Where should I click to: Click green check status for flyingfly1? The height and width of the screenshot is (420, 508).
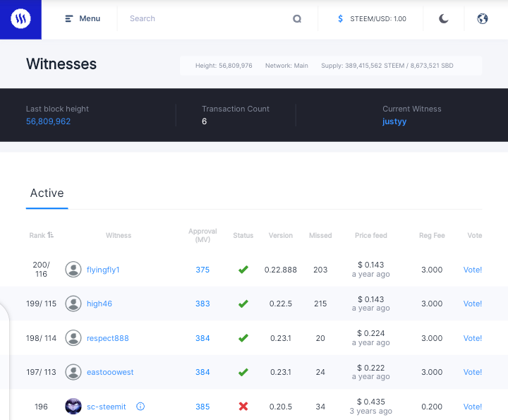click(x=243, y=270)
